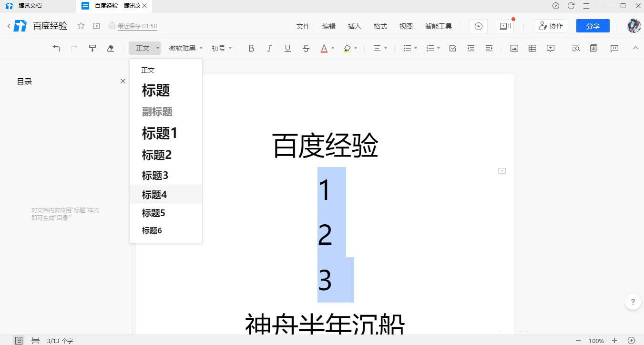Open the help question mark button
The width and height of the screenshot is (644, 345).
pos(633,302)
